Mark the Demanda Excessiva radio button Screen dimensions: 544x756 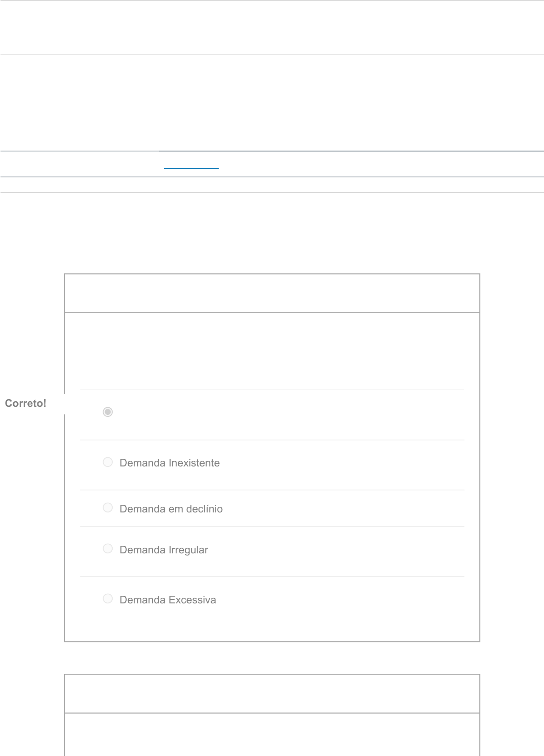coord(108,599)
